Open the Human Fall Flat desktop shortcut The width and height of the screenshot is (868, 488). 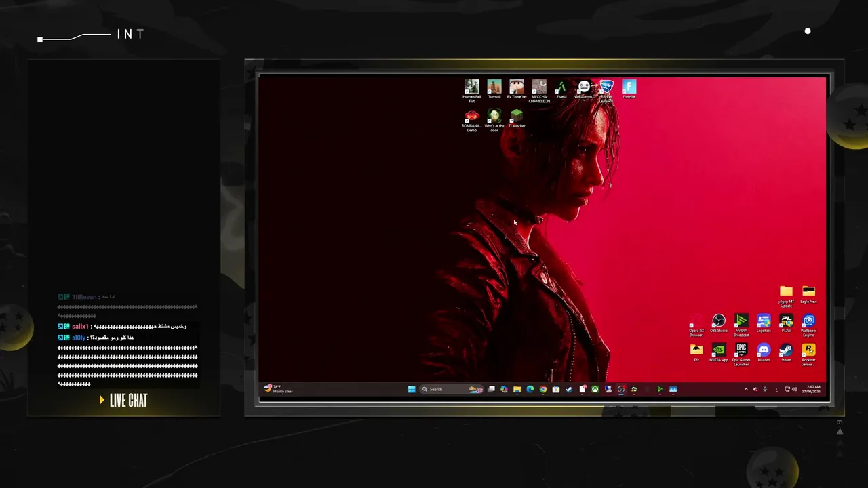[471, 91]
